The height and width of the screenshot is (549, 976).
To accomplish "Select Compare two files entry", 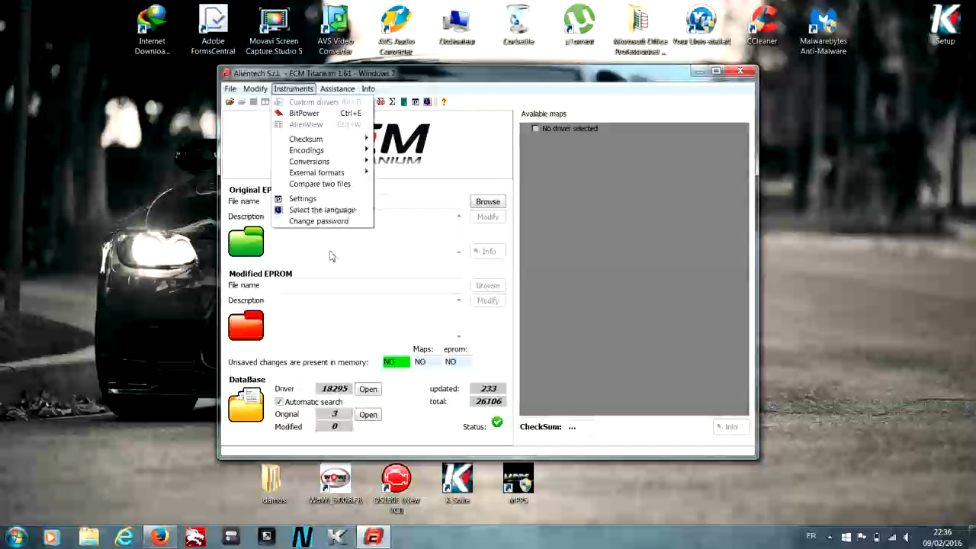I will (x=322, y=184).
